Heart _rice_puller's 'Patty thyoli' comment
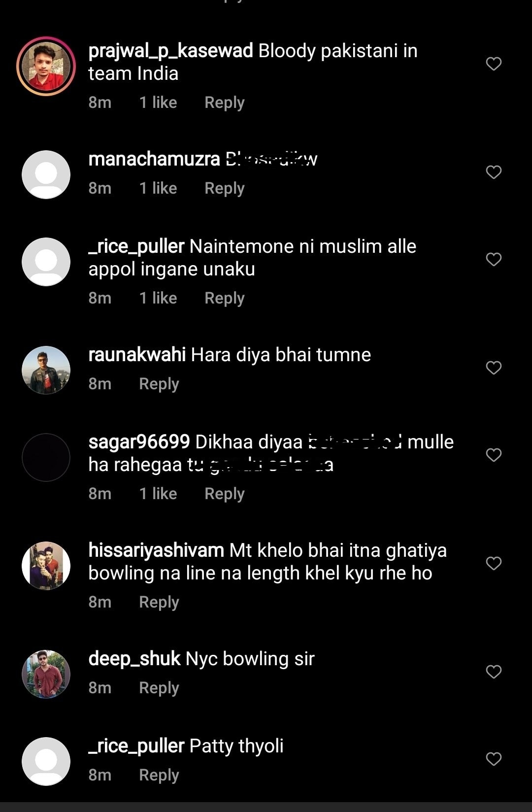532x812 pixels. click(x=494, y=759)
